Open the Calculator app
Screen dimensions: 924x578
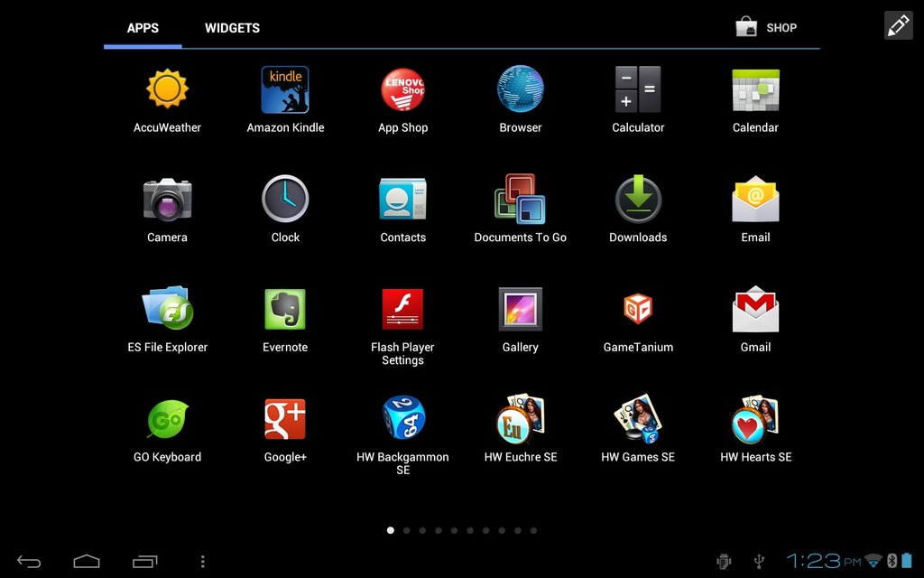[638, 89]
